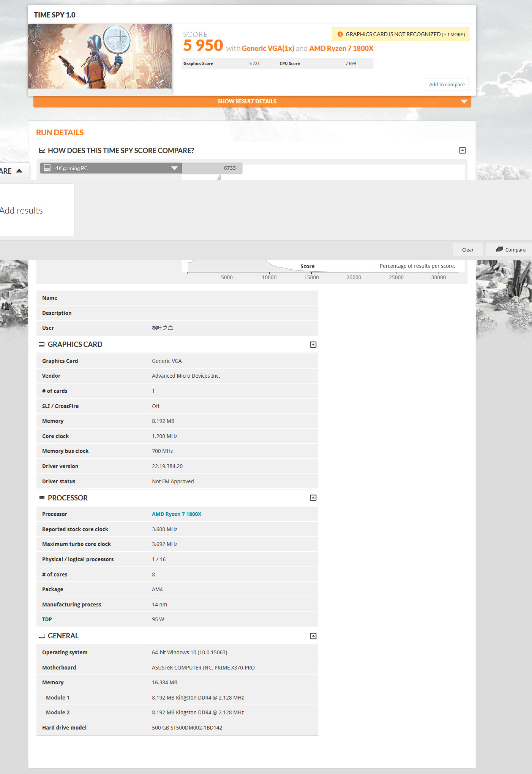Click Module 2 Kingston DDR4 value

[198, 712]
